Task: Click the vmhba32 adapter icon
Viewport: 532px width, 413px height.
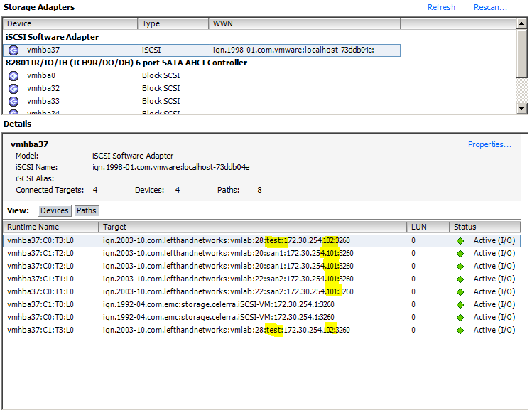Action: point(13,88)
